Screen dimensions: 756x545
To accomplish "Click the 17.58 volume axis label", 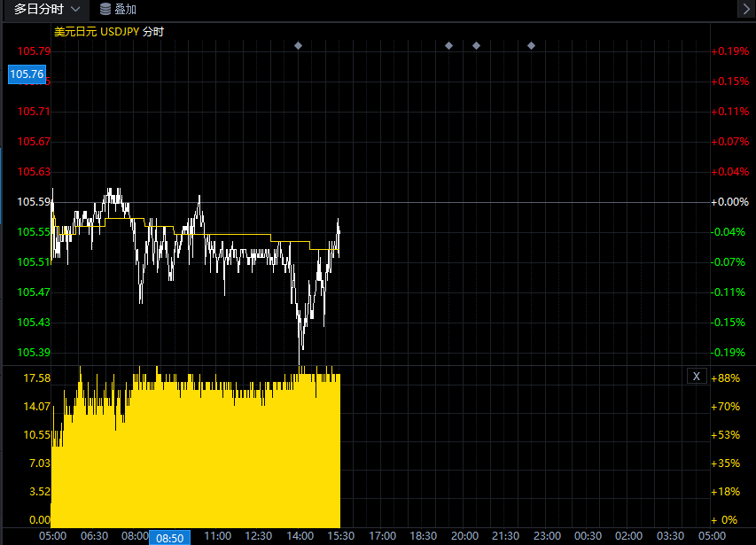I will coord(39,378).
